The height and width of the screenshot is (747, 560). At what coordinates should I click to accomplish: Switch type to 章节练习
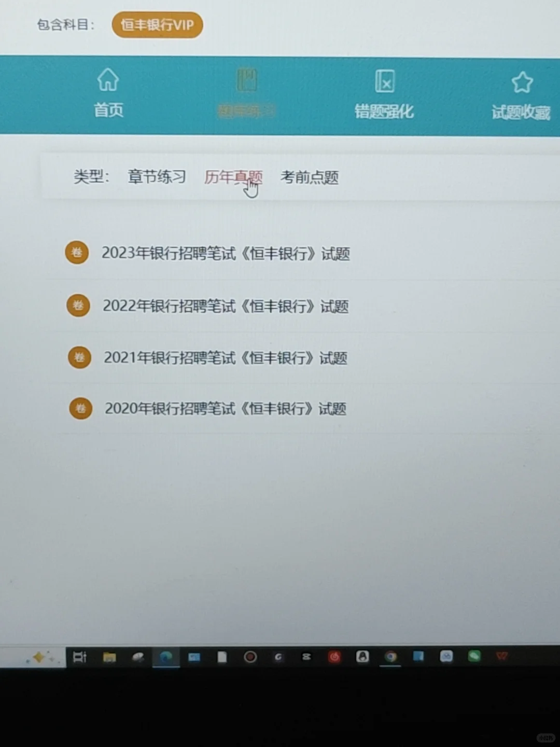[157, 177]
